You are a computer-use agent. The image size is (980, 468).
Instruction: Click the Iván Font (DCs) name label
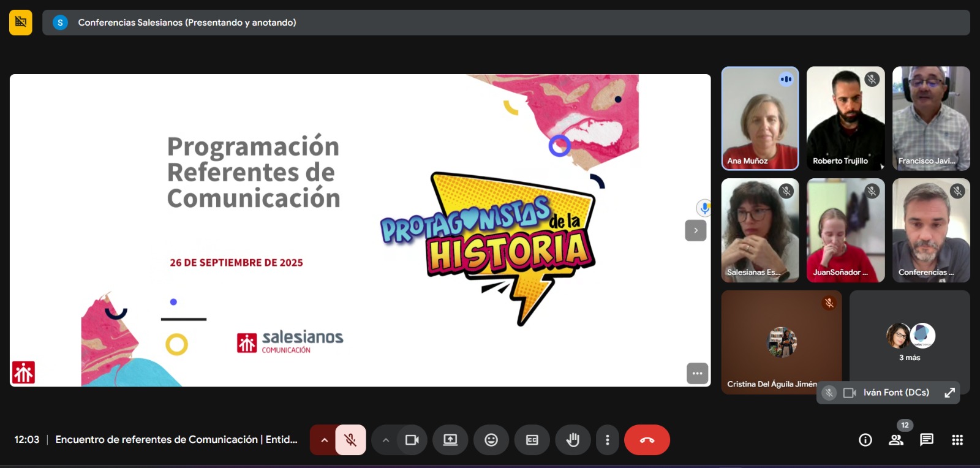coord(896,393)
